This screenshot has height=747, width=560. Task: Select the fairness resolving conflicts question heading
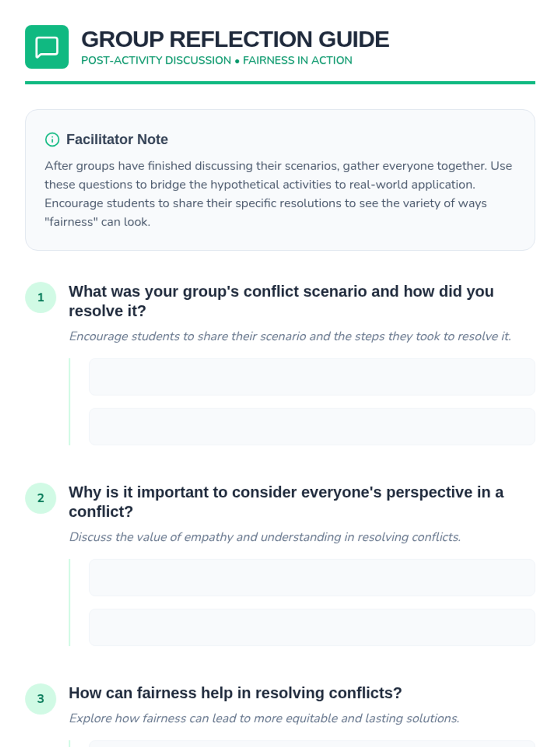[235, 693]
